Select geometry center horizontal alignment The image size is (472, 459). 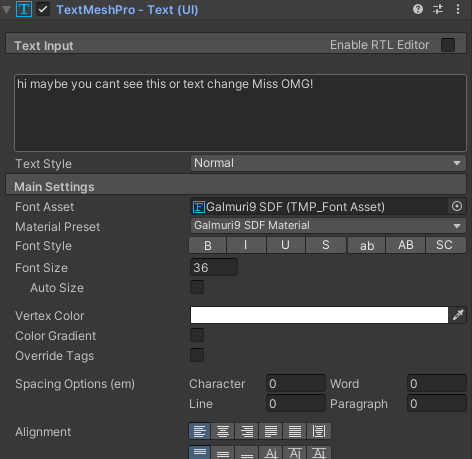click(319, 431)
